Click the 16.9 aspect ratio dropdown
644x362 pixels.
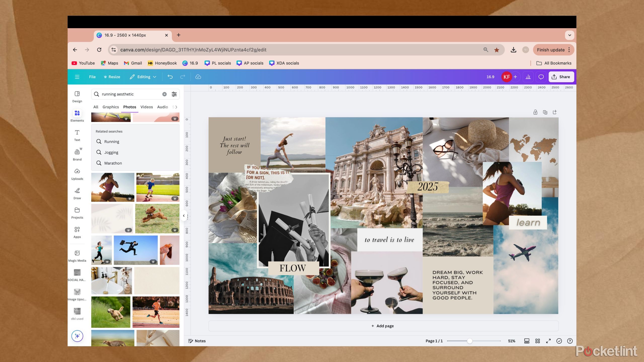coord(491,76)
